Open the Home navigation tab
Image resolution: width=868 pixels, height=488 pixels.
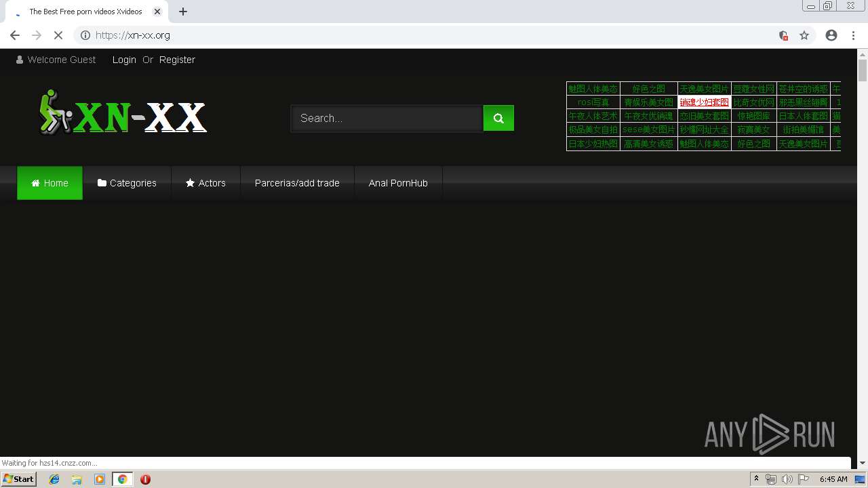(x=50, y=183)
